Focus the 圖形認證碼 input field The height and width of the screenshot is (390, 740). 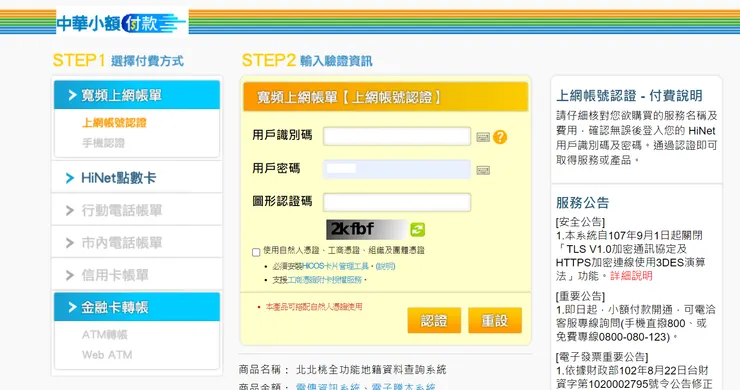coord(397,202)
